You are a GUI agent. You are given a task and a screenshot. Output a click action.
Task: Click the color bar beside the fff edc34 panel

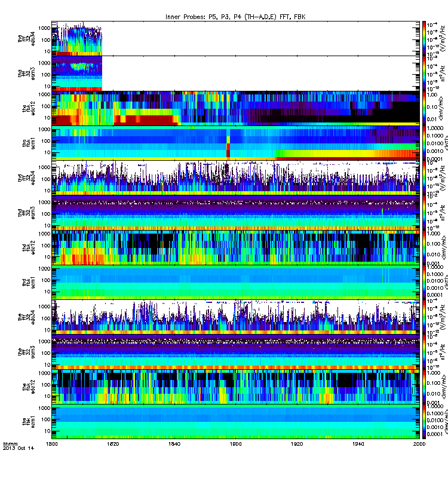pos(424,318)
